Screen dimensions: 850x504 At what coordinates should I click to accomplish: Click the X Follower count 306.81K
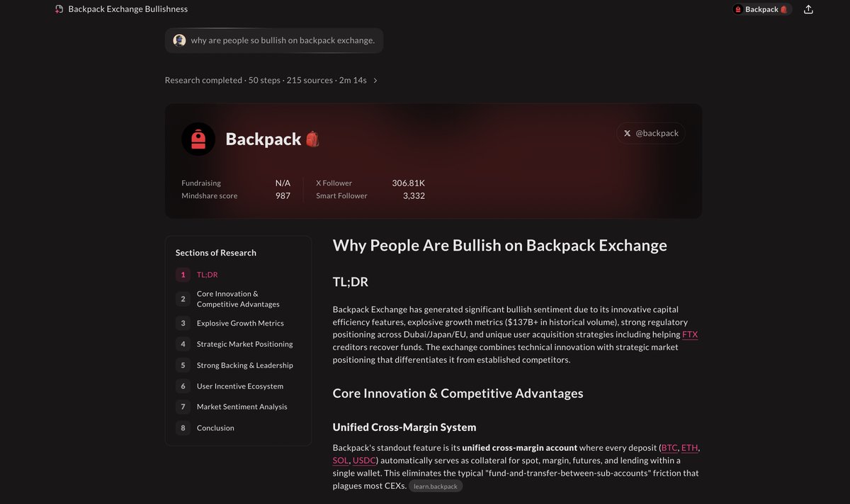tap(408, 183)
